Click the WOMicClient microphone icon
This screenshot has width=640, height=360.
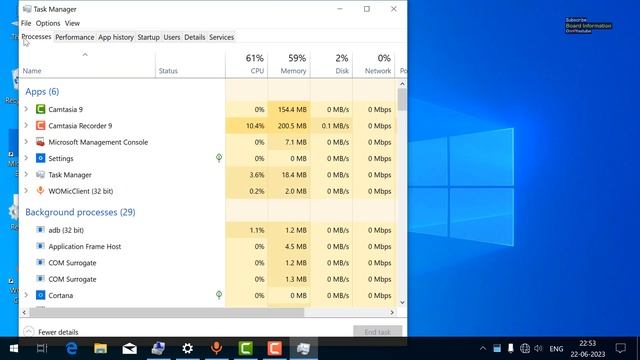coord(40,191)
